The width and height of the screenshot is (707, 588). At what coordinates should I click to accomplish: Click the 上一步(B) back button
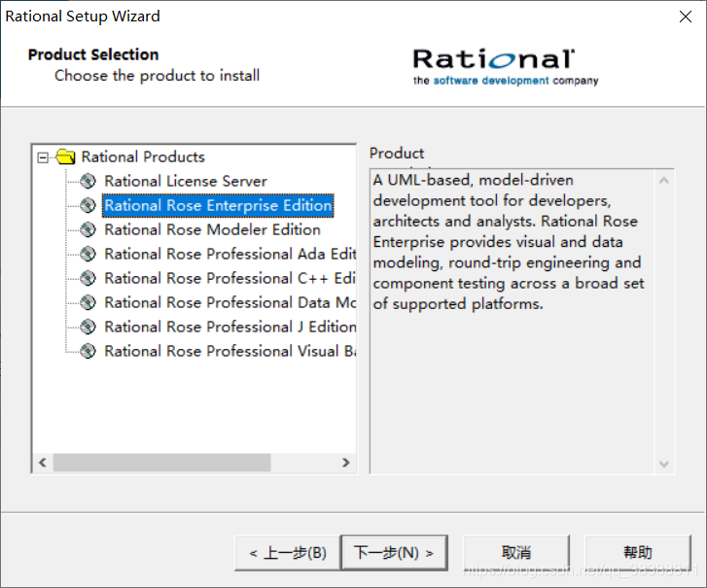click(288, 553)
